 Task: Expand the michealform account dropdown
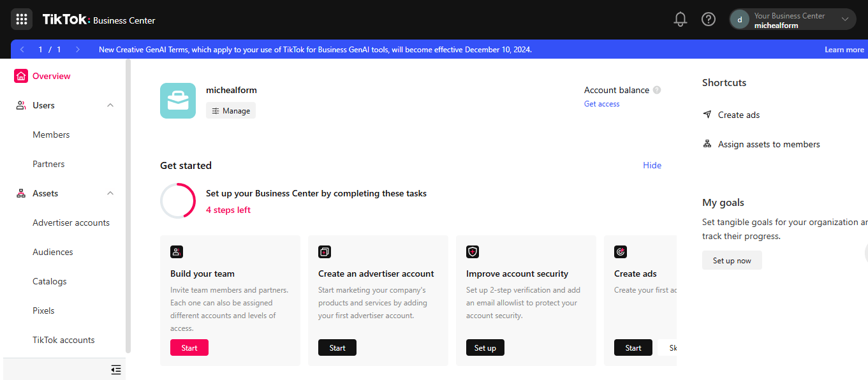[845, 20]
